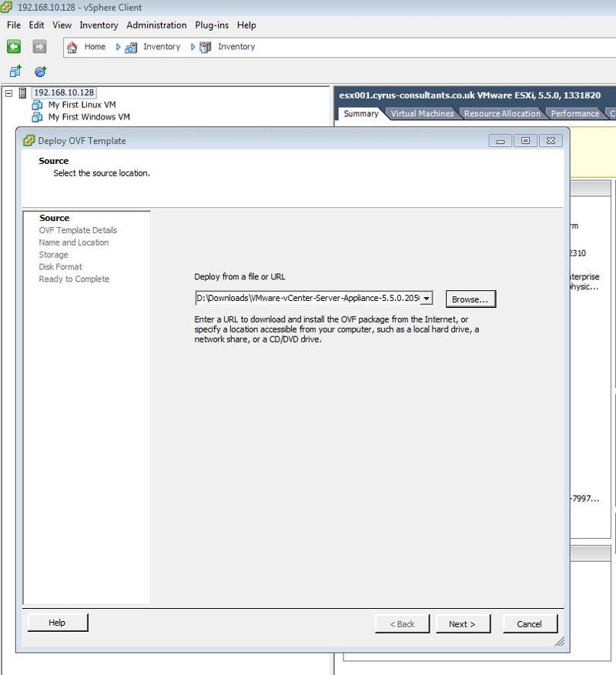The height and width of the screenshot is (675, 616).
Task: Click the first Inventory breadcrumb icon
Action: [131, 48]
